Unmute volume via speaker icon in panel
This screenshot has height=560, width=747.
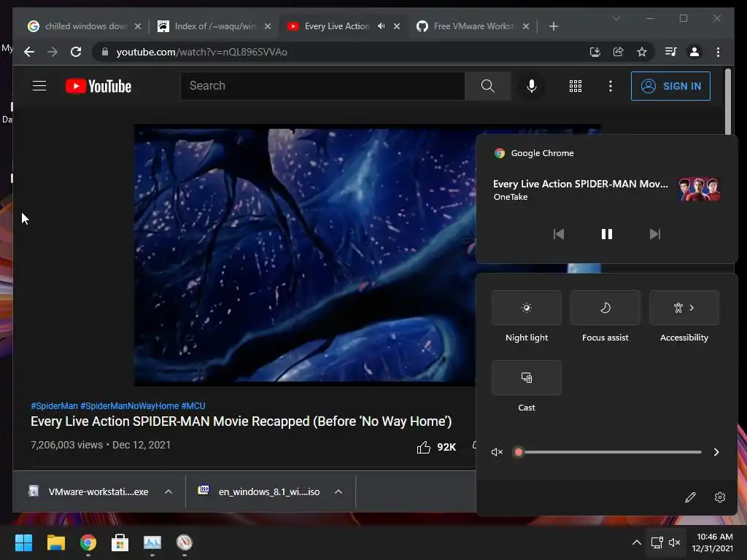coord(497,452)
